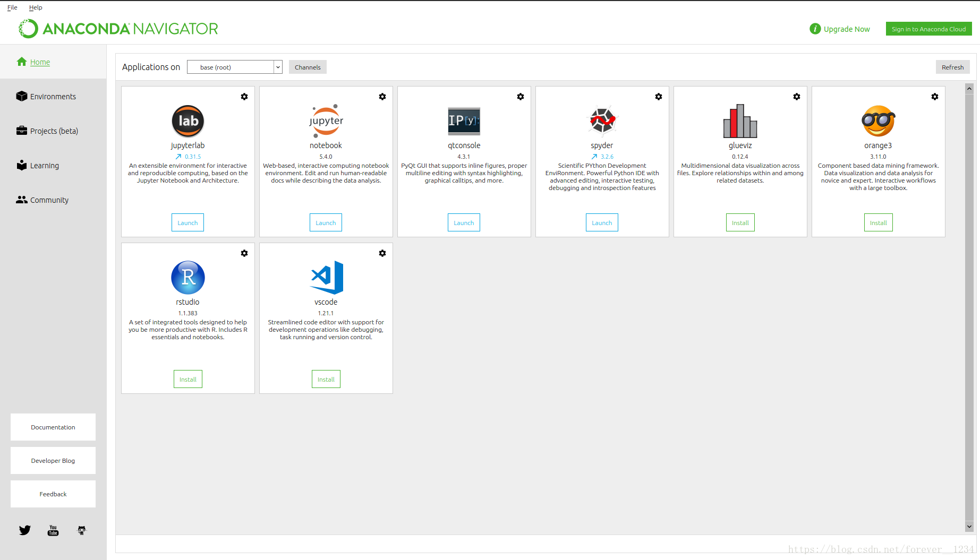This screenshot has width=980, height=560.
Task: Open Anaconda YouTube channel icon
Action: pyautogui.click(x=53, y=530)
